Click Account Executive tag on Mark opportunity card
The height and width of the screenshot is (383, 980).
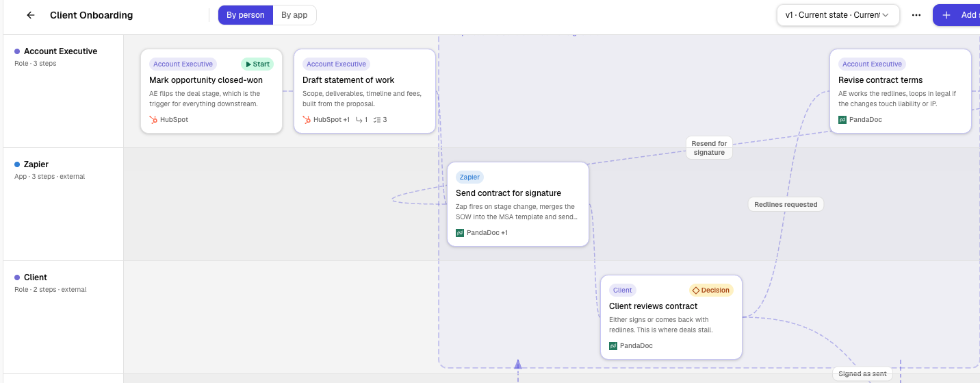tap(183, 64)
